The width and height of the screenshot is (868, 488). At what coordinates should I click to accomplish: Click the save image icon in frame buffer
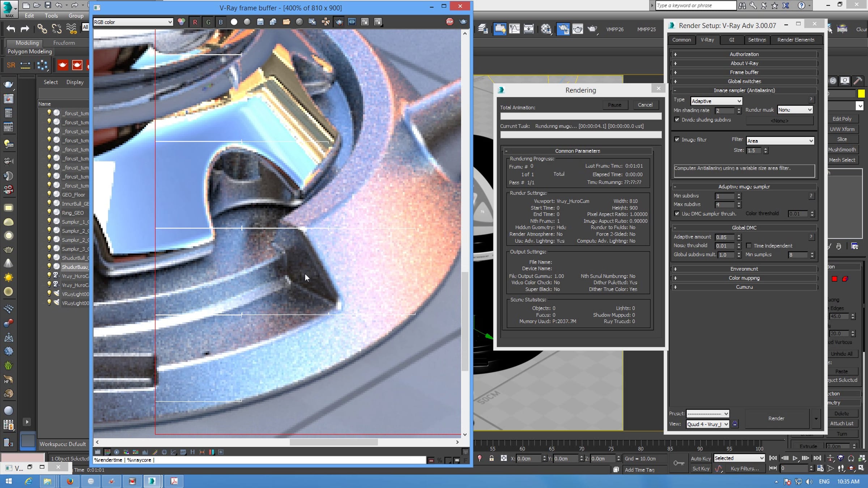click(x=260, y=22)
